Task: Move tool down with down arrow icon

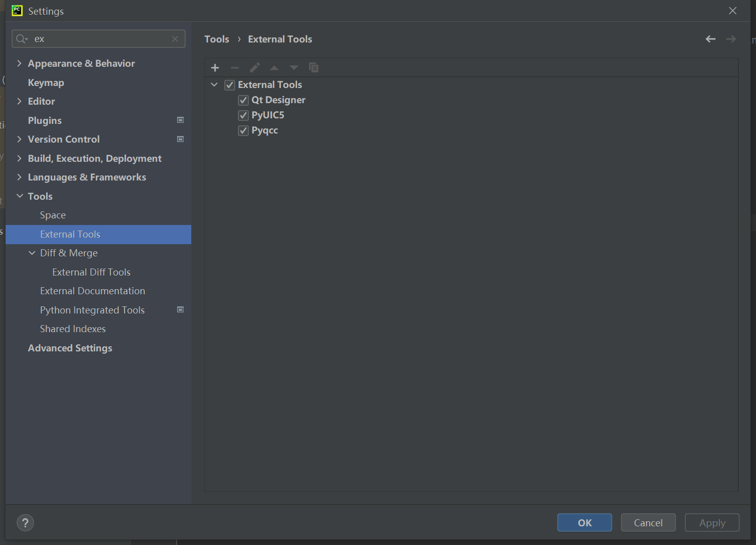Action: tap(294, 68)
